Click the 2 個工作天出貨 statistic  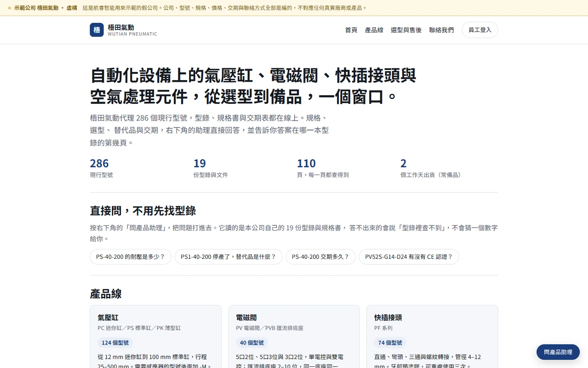point(432,168)
